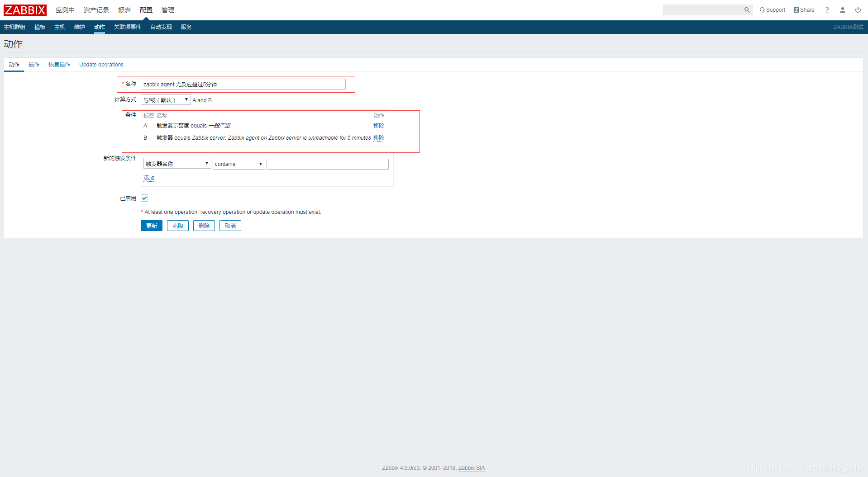Open the 监测中 top menu
Image resolution: width=868 pixels, height=477 pixels.
coord(65,10)
